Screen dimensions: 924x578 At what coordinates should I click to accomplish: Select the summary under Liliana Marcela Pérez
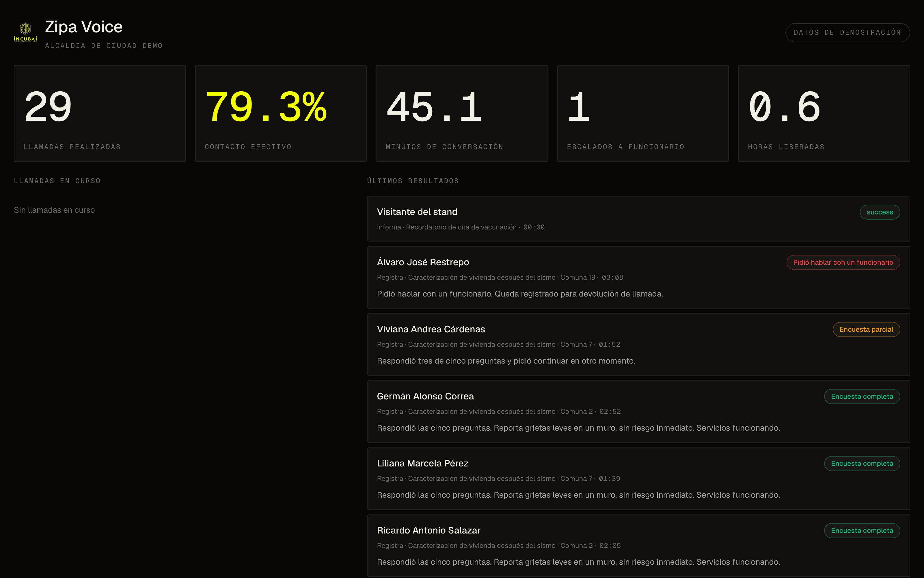[x=578, y=495]
